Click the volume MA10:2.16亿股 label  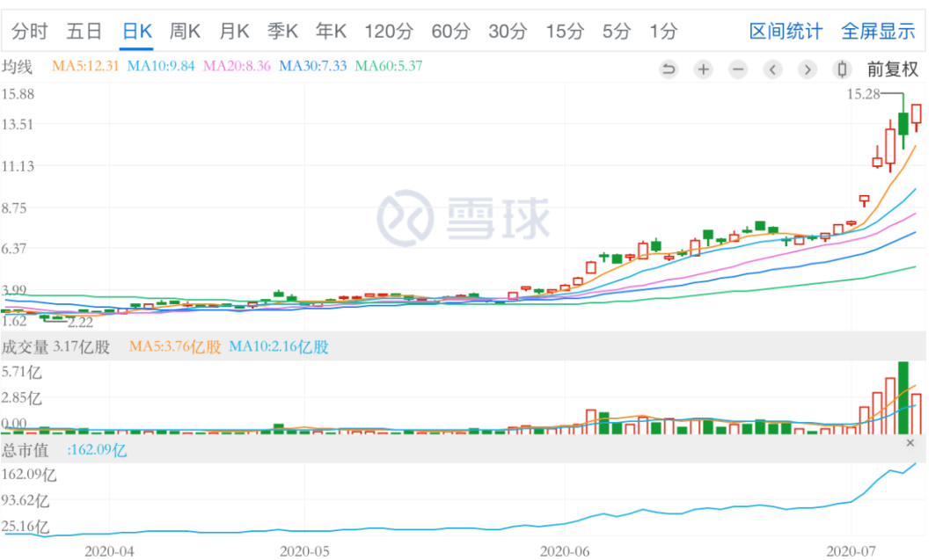[x=279, y=347]
